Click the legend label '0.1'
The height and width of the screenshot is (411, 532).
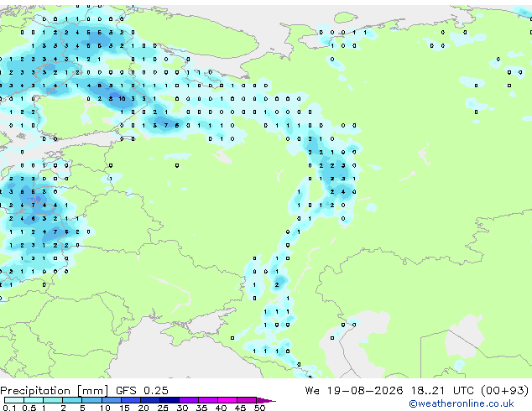[x=9, y=408]
